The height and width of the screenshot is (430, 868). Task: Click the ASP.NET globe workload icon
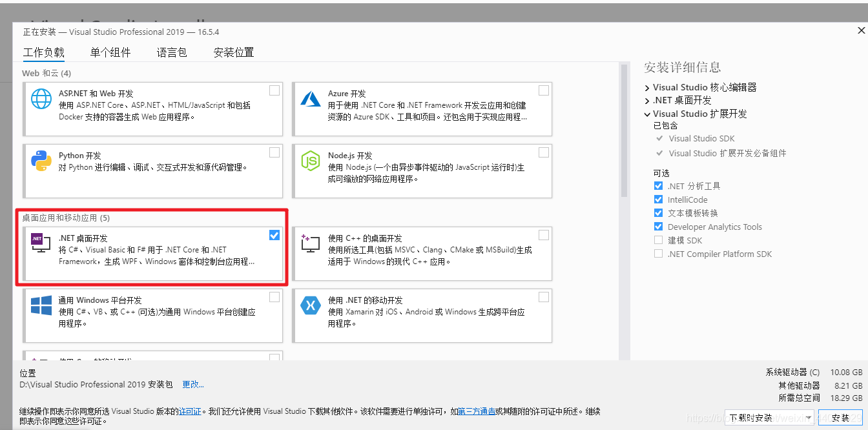tap(41, 98)
